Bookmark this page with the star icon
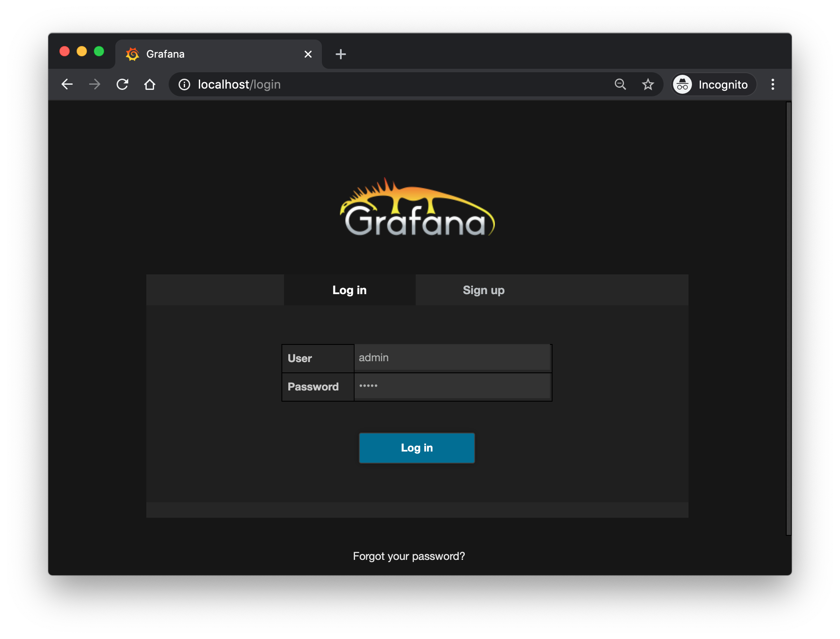 coord(648,84)
